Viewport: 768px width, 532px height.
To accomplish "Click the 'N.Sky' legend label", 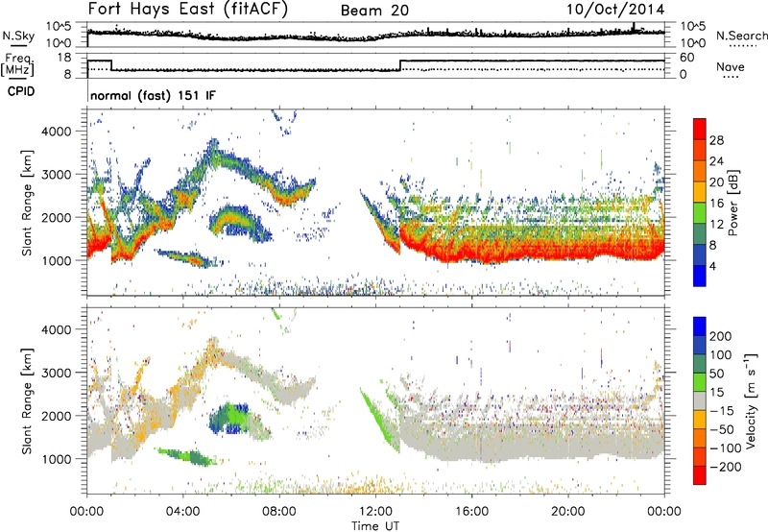I will click(18, 36).
